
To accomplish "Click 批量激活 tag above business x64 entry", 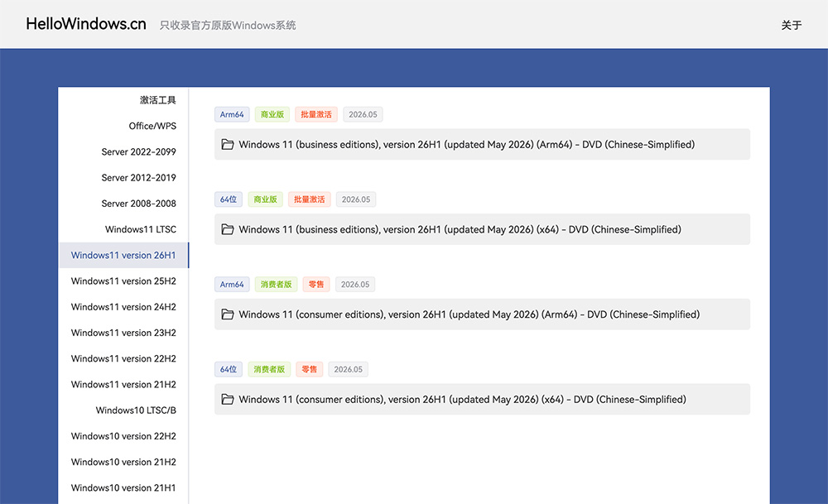I will (310, 199).
